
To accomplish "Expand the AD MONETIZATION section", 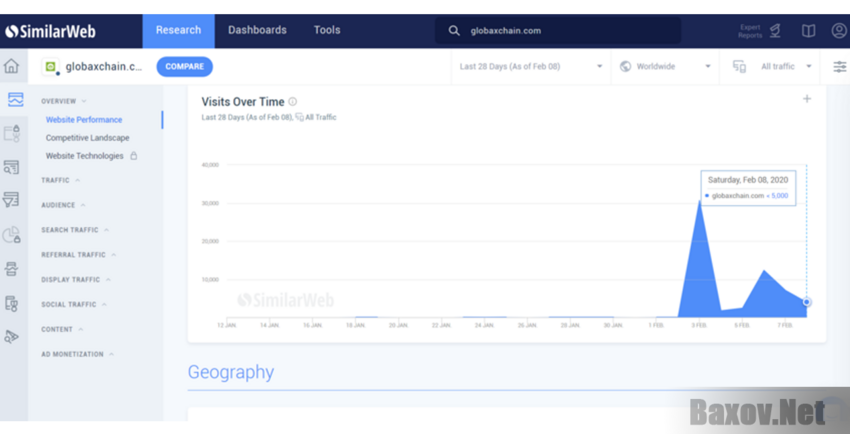I will coord(78,354).
